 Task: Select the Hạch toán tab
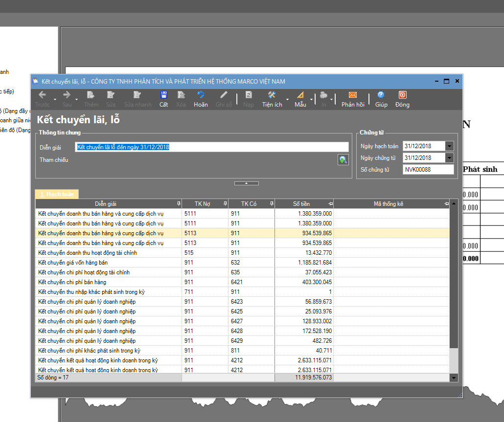pos(57,194)
